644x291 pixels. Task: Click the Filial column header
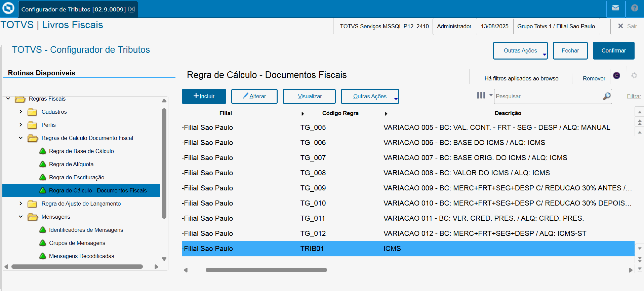pos(226,113)
